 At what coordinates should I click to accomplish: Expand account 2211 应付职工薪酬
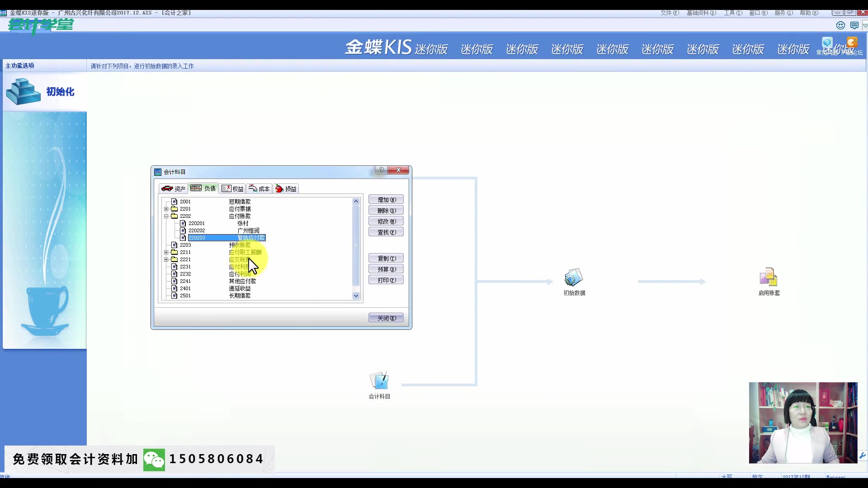click(166, 252)
